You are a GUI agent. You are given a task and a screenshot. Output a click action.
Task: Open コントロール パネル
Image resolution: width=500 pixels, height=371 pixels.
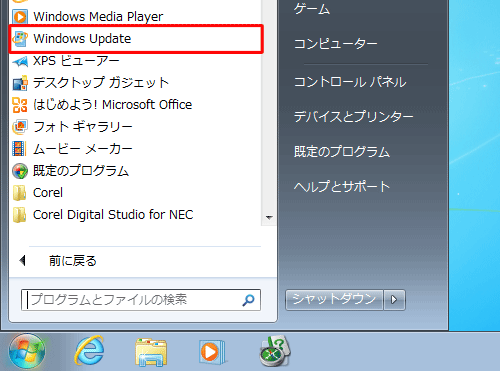click(x=350, y=82)
